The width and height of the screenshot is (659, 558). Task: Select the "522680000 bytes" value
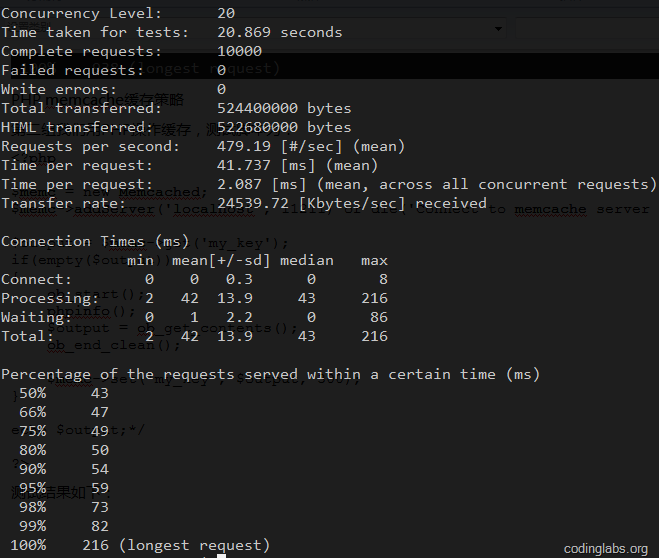[284, 127]
